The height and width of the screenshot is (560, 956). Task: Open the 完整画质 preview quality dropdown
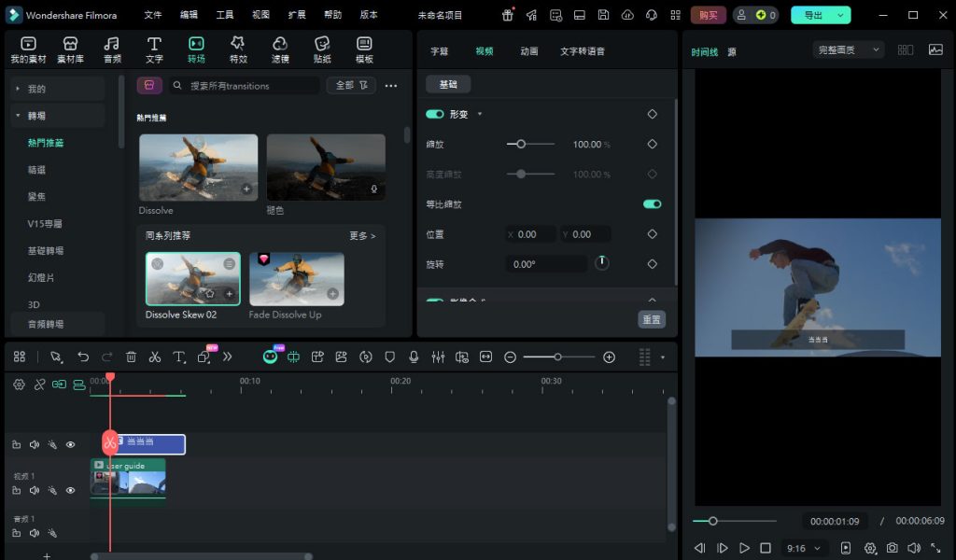click(848, 49)
